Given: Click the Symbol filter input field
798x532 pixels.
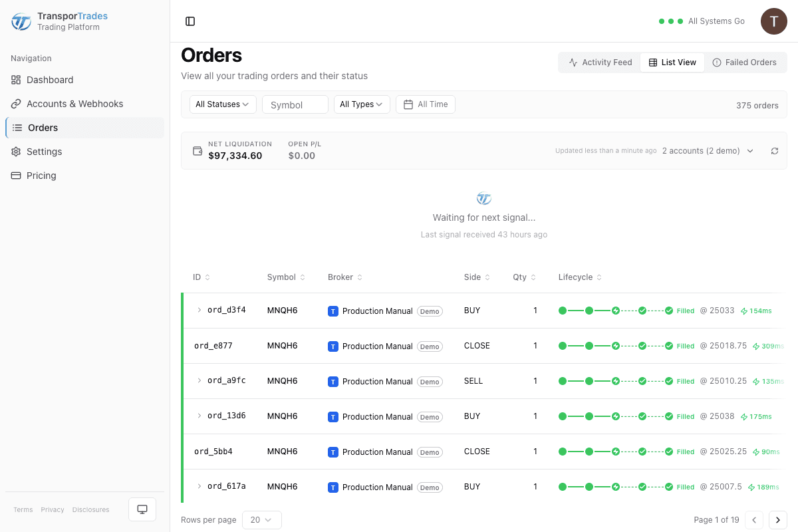Looking at the screenshot, I should (295, 104).
